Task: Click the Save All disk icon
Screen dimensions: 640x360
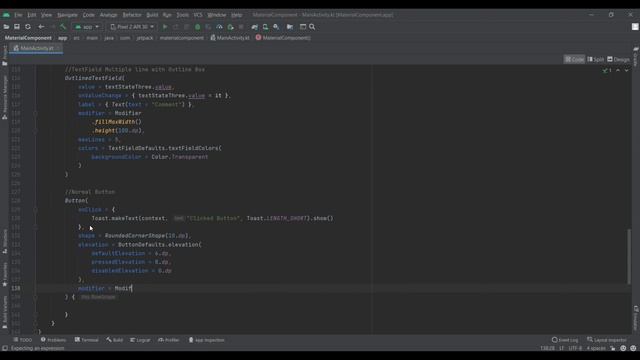Action: [x=17, y=27]
